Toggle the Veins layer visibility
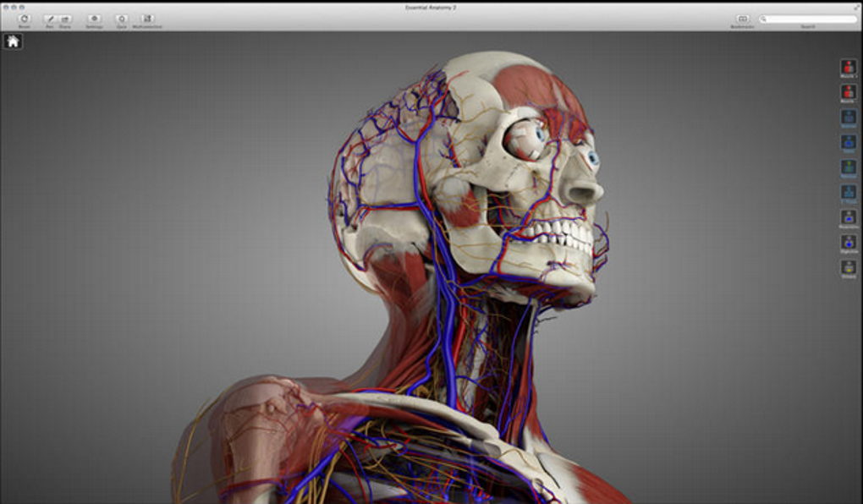 [x=848, y=143]
